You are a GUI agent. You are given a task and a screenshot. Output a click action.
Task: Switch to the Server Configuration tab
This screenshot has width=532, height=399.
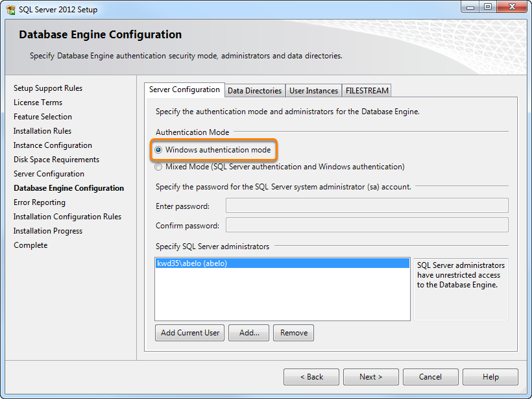(x=184, y=90)
